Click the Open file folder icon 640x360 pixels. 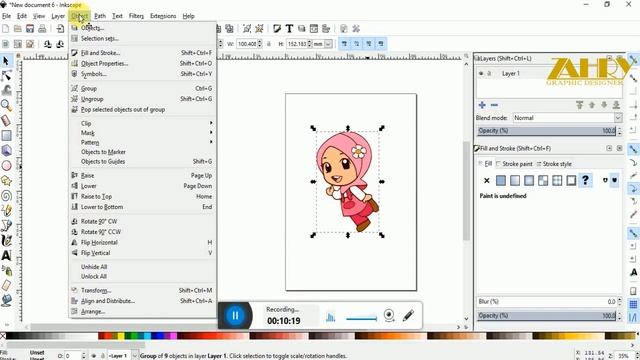pos(18,29)
